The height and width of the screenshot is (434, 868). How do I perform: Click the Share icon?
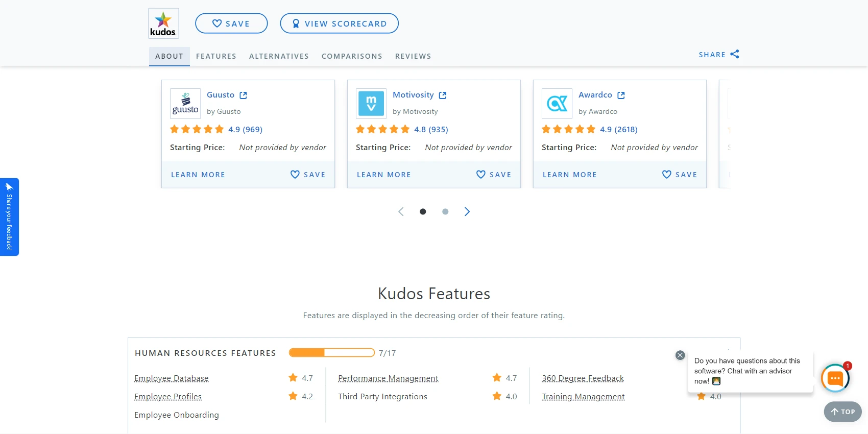click(735, 54)
